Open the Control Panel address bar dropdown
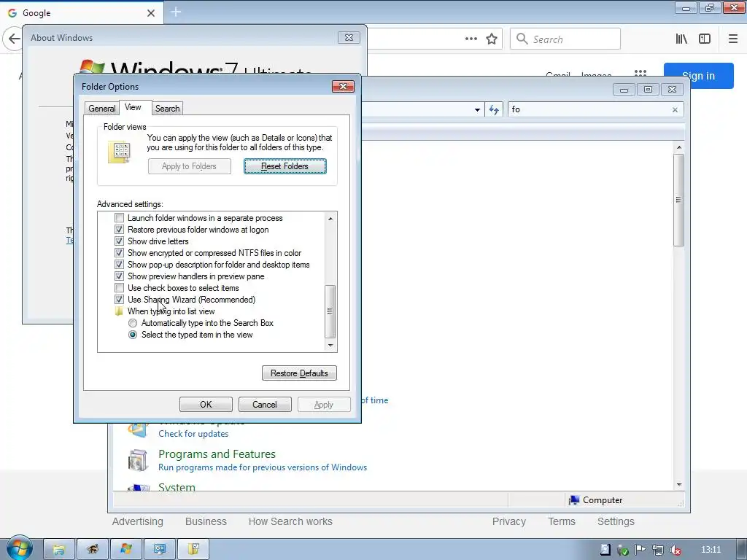747x560 pixels. point(477,110)
